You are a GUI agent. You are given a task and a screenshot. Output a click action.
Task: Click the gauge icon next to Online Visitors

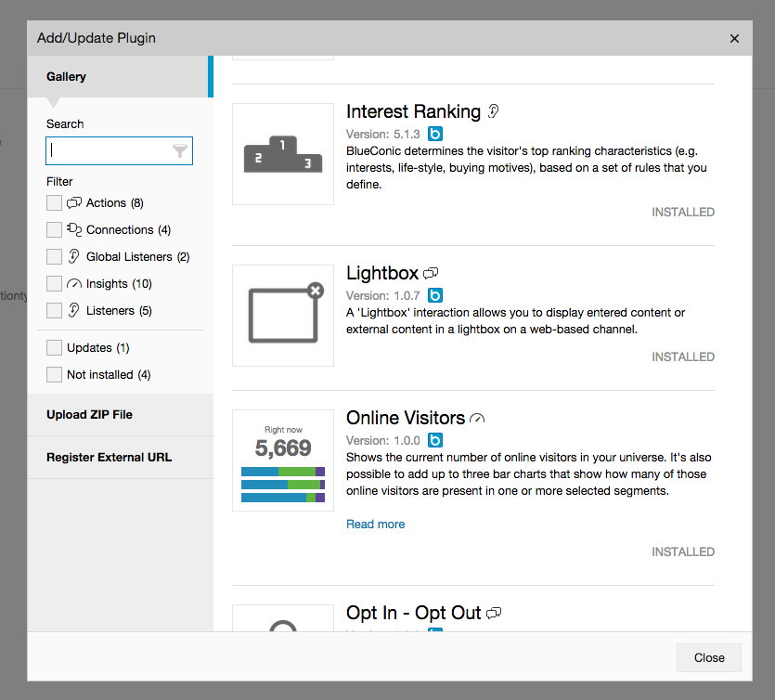click(x=477, y=419)
